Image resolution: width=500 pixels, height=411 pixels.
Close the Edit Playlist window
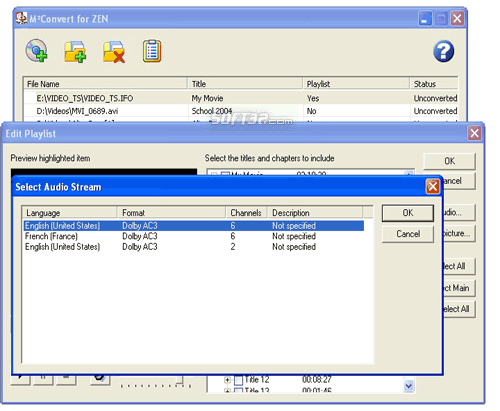click(474, 133)
